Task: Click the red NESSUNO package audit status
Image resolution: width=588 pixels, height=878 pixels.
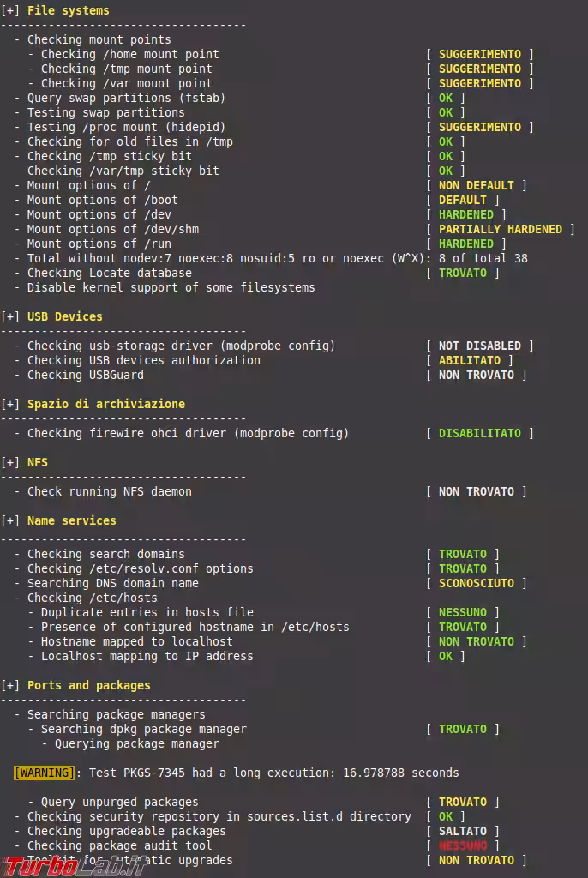Action: point(463,845)
